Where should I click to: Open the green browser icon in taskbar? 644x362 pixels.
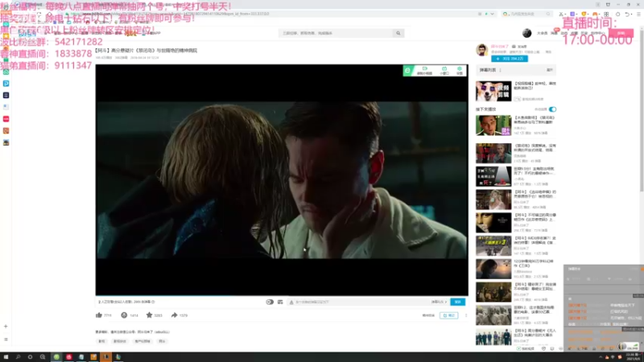point(56,357)
